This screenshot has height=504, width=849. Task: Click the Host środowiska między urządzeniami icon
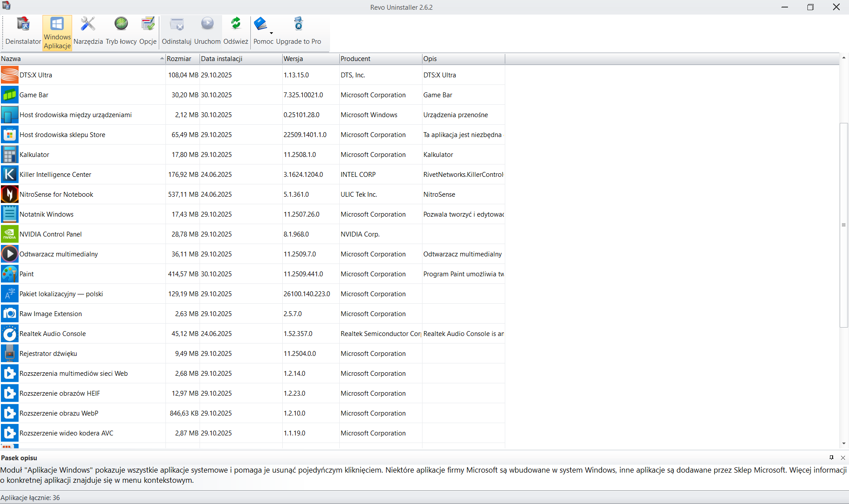(9, 115)
